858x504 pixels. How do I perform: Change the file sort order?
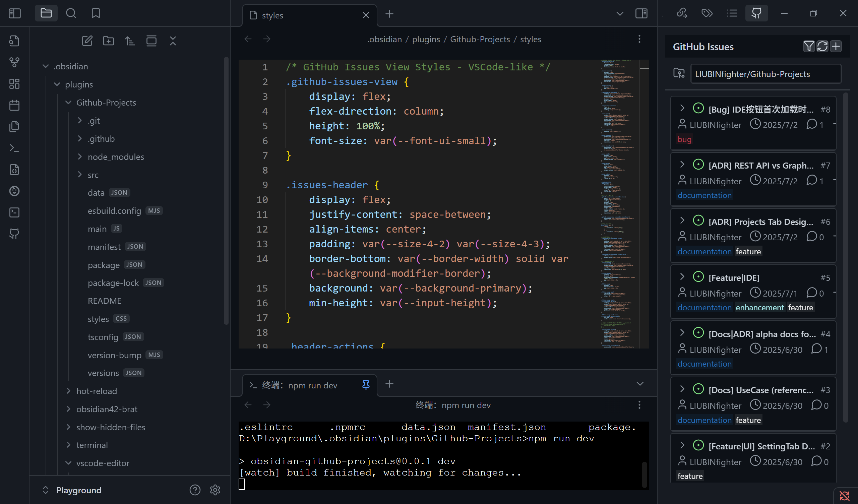[130, 41]
